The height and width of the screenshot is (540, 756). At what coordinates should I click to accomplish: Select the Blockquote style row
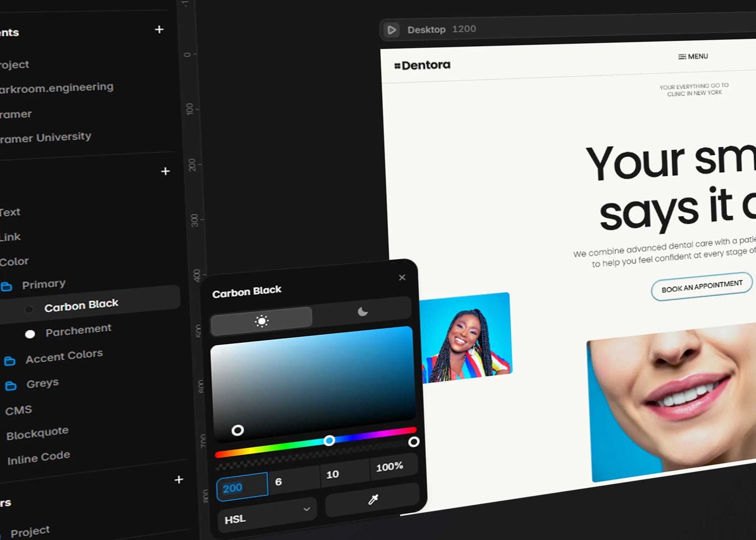37,433
